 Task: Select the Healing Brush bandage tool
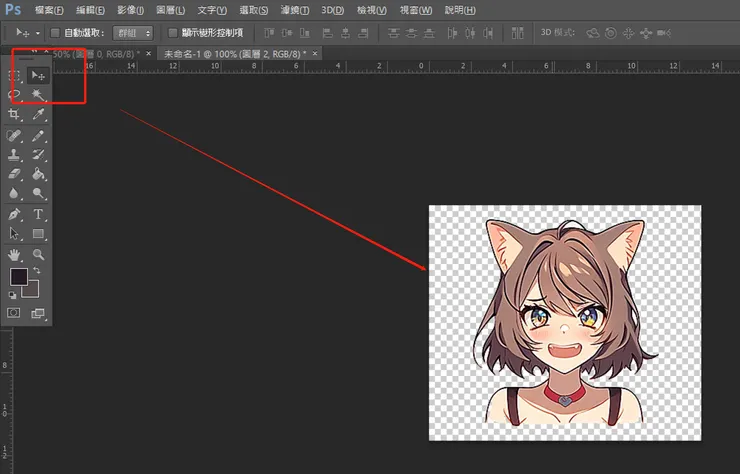pyautogui.click(x=14, y=136)
